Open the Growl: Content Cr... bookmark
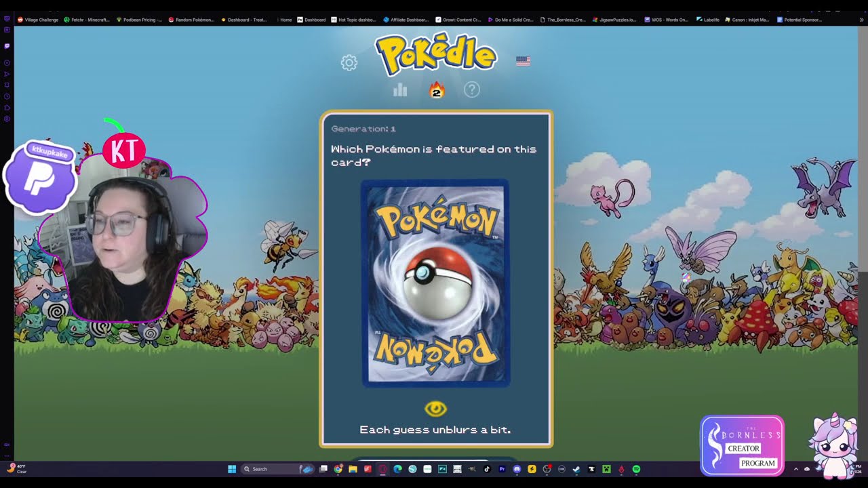 [458, 20]
